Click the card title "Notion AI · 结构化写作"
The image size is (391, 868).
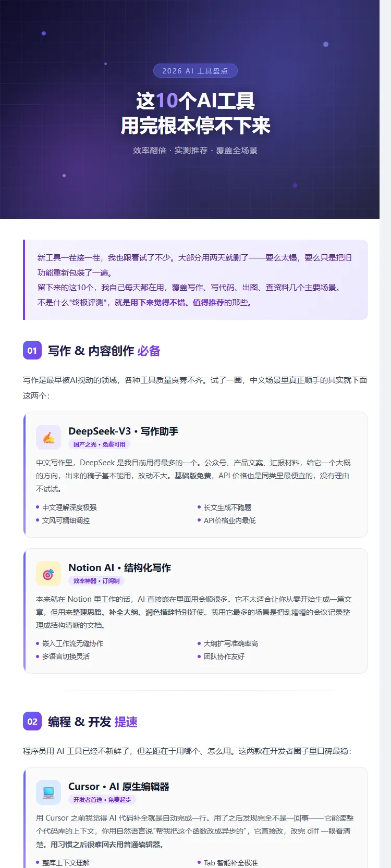coord(120,568)
